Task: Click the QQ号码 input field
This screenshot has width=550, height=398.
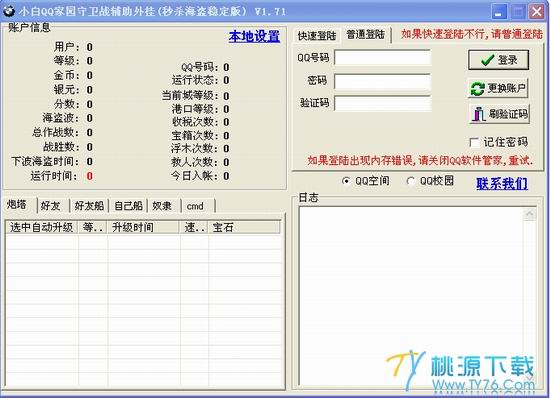Action: 383,58
